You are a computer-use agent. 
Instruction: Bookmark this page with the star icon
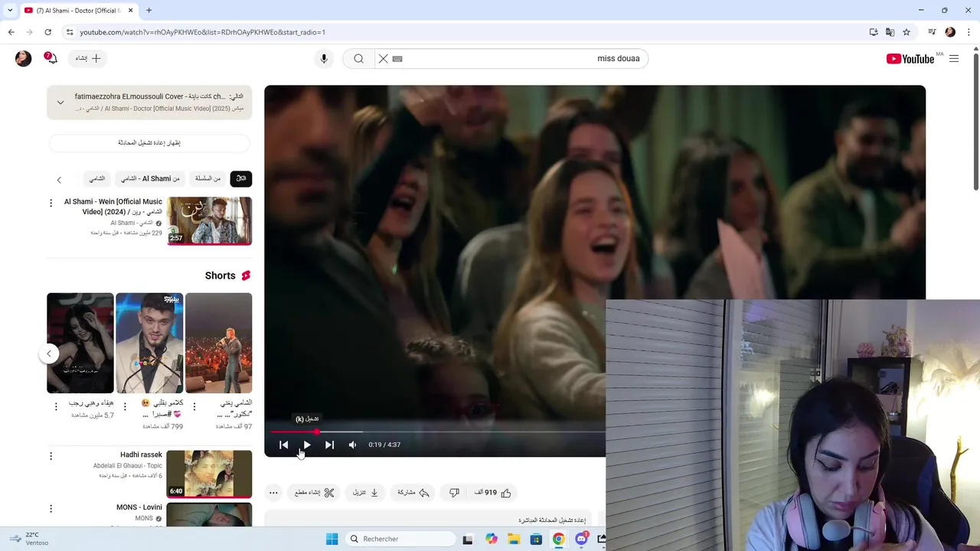pyautogui.click(x=906, y=32)
